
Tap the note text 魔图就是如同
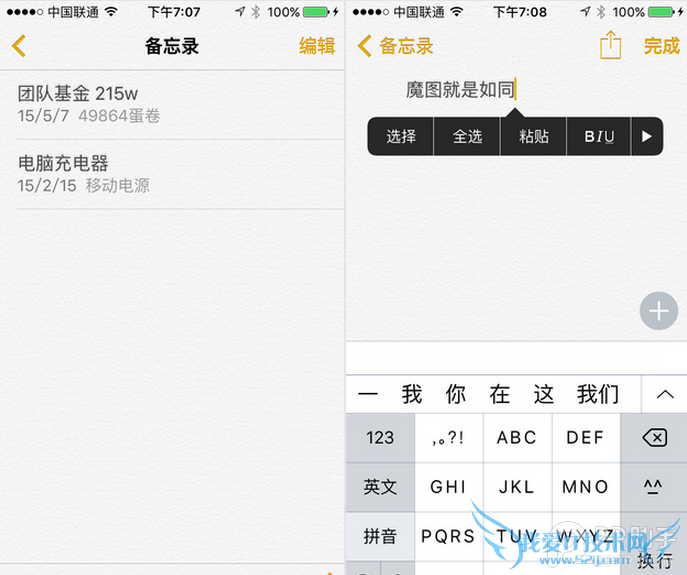pos(460,90)
